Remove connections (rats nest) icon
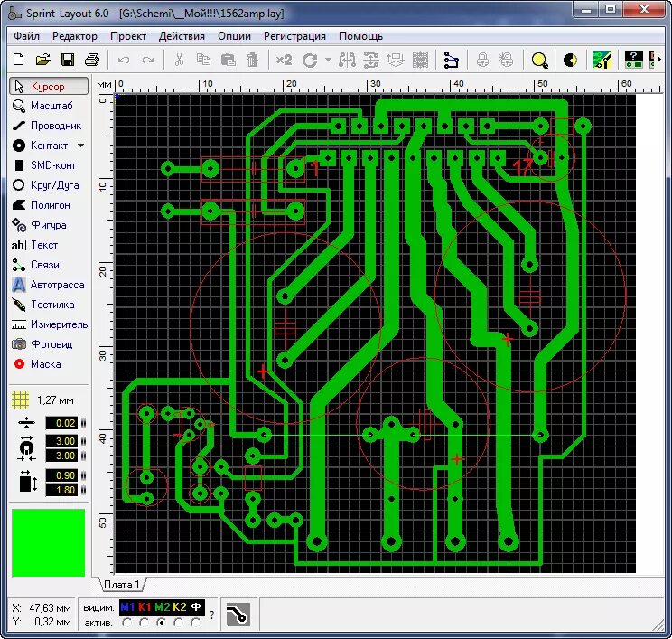The width and height of the screenshot is (672, 639). (451, 60)
